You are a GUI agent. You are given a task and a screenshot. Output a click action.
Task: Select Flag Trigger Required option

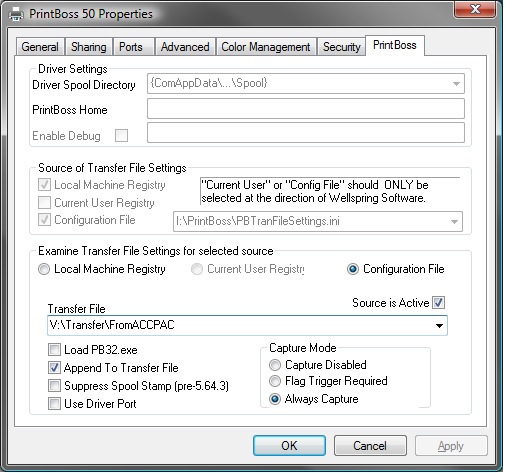275,381
